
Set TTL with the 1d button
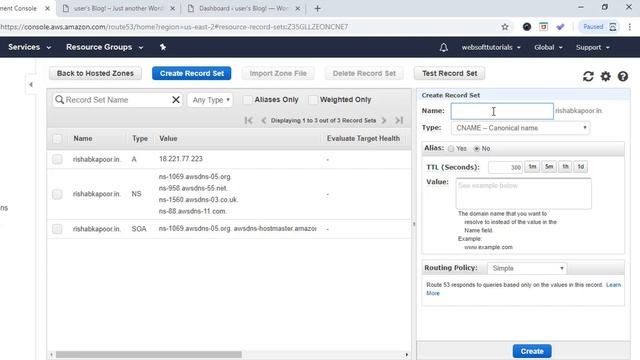[580, 167]
